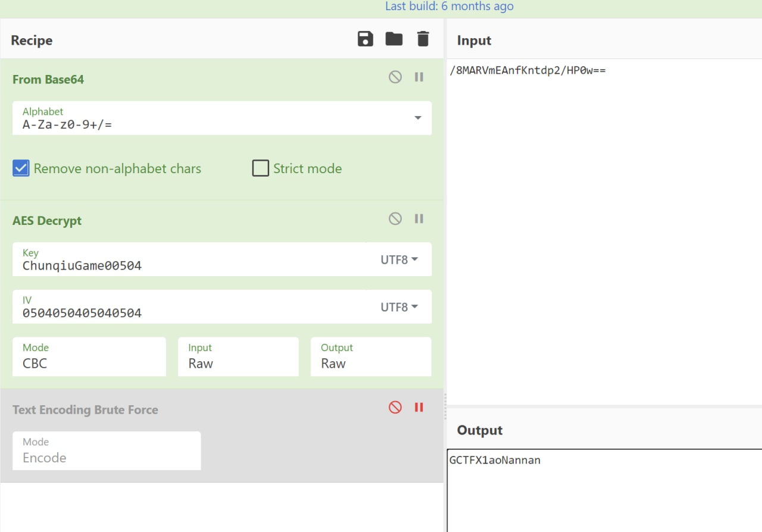The image size is (762, 532).
Task: Enable Strict mode checkbox
Action: pos(261,168)
